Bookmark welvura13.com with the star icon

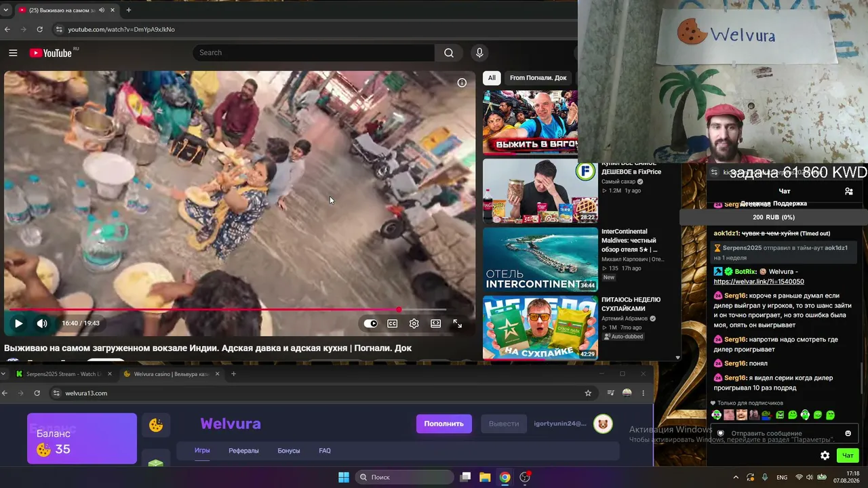pyautogui.click(x=588, y=393)
